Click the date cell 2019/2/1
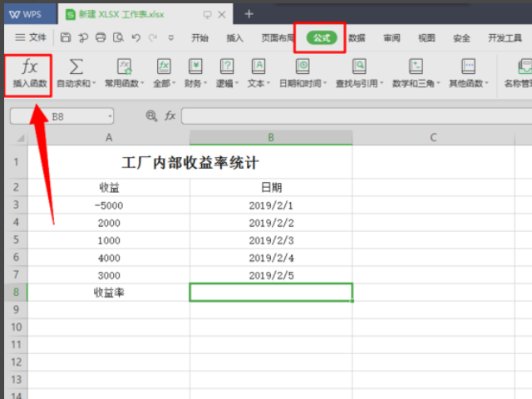 click(271, 205)
